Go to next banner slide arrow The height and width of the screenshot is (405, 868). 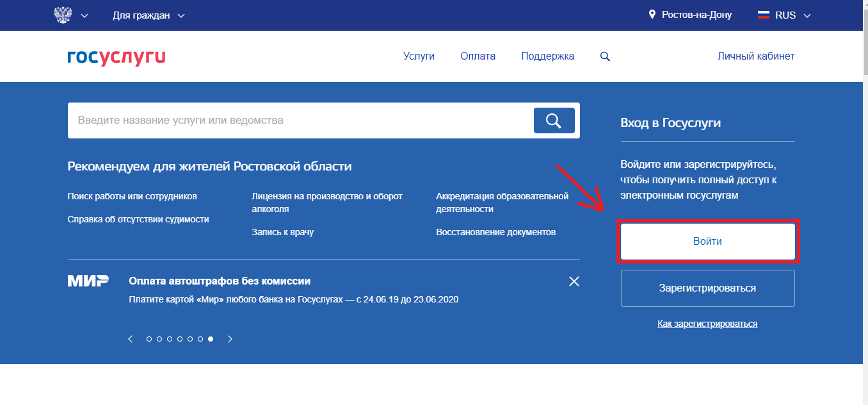click(x=230, y=339)
